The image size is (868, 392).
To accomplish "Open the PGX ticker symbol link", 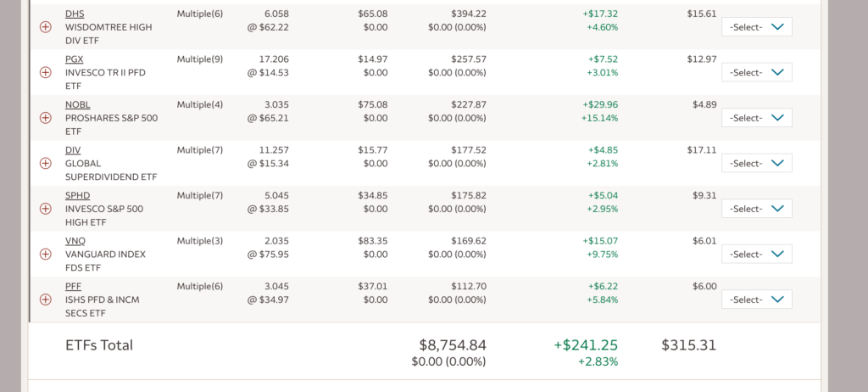I will 75,59.
